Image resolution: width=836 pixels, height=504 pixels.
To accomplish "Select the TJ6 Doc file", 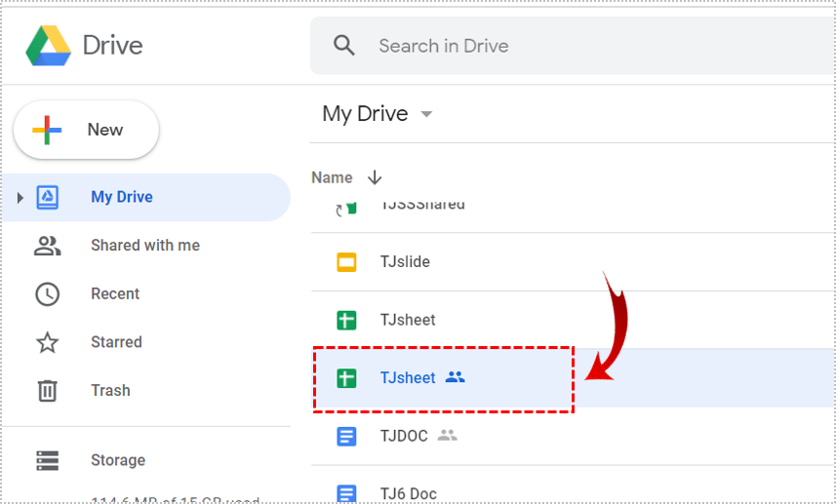I will tap(408, 493).
